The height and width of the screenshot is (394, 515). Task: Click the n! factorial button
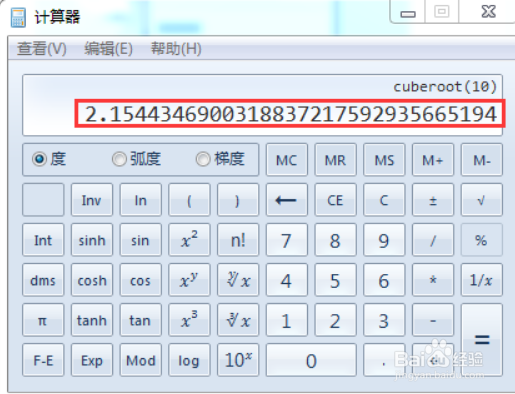tap(238, 240)
